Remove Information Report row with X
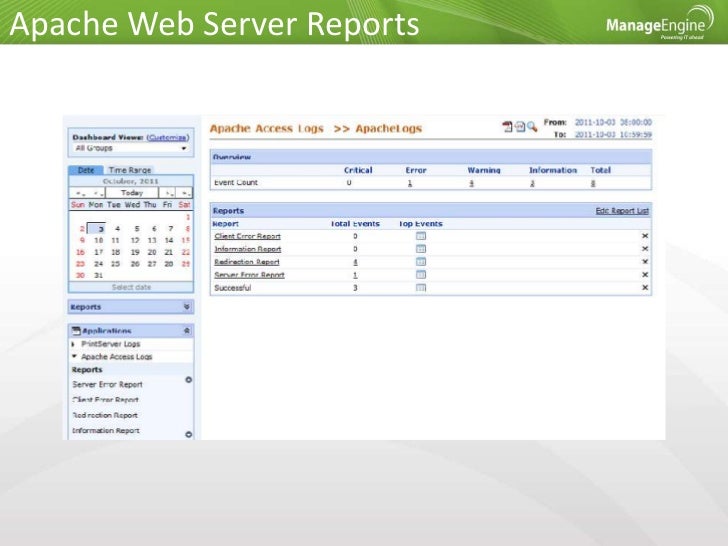Image resolution: width=728 pixels, height=546 pixels. [x=645, y=249]
